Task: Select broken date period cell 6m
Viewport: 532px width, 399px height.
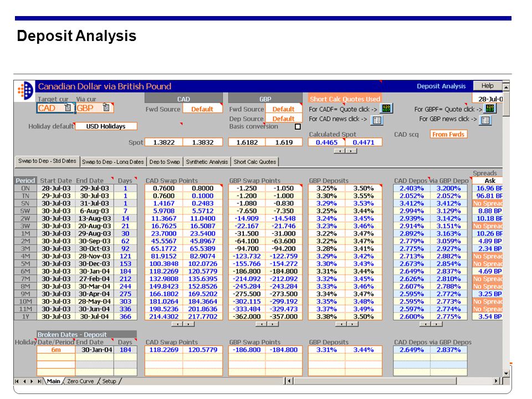Action: pos(56,350)
